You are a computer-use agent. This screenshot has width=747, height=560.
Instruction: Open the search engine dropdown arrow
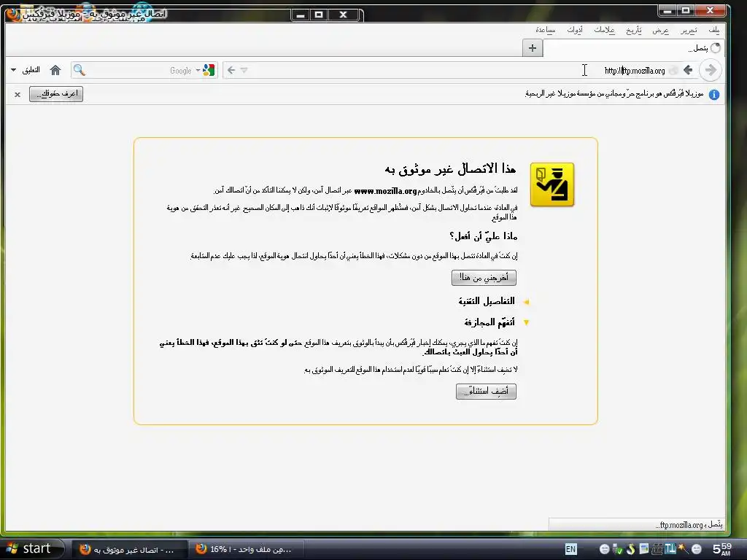198,71
